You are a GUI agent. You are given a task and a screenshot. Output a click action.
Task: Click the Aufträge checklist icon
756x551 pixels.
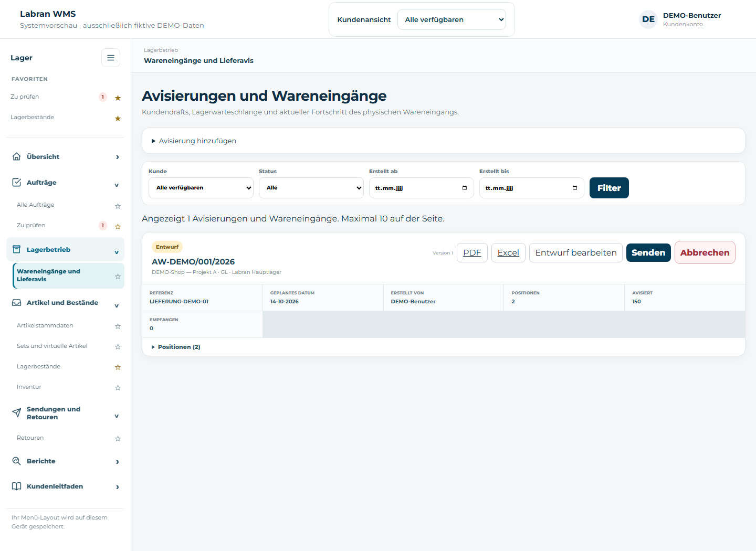click(x=17, y=182)
